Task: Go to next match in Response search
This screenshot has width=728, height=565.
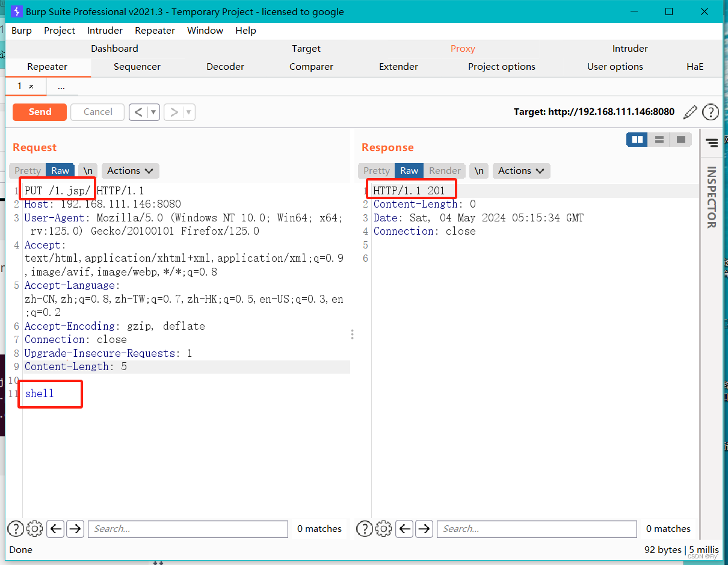Action: (x=424, y=529)
